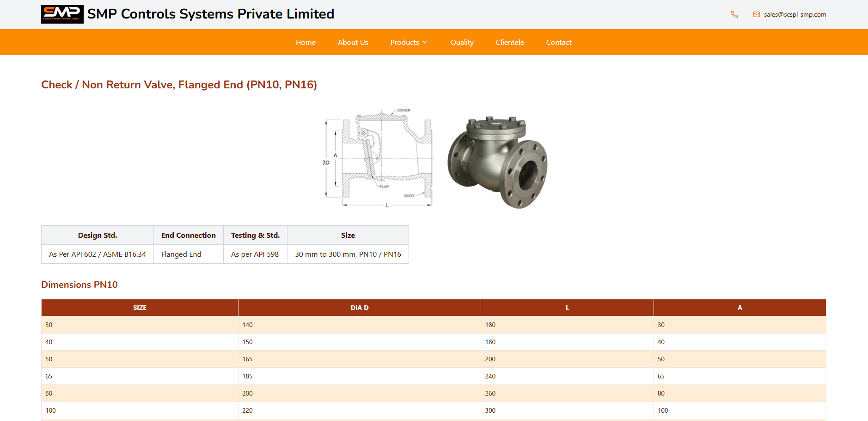This screenshot has height=421, width=868.
Task: Click the Flanged End table cell
Action: pos(181,254)
